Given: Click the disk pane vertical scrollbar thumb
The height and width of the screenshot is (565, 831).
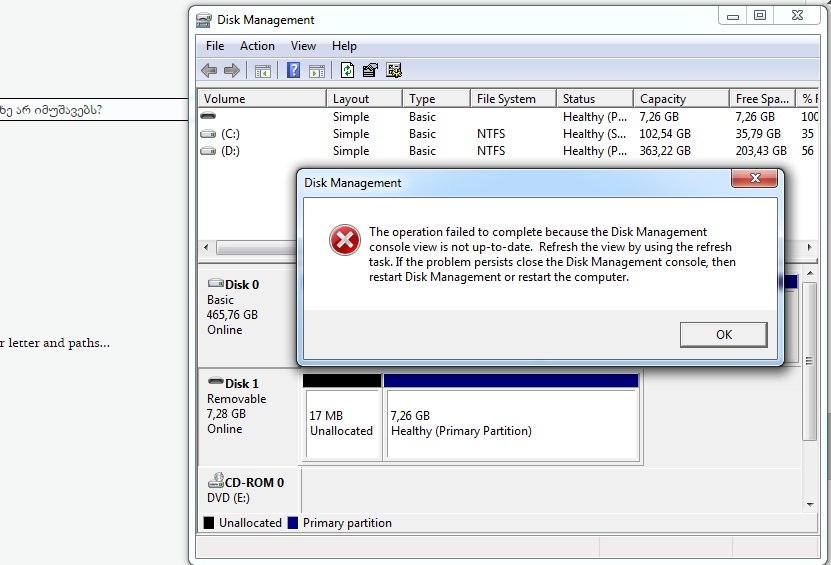Looking at the screenshot, I should pyautogui.click(x=809, y=361).
